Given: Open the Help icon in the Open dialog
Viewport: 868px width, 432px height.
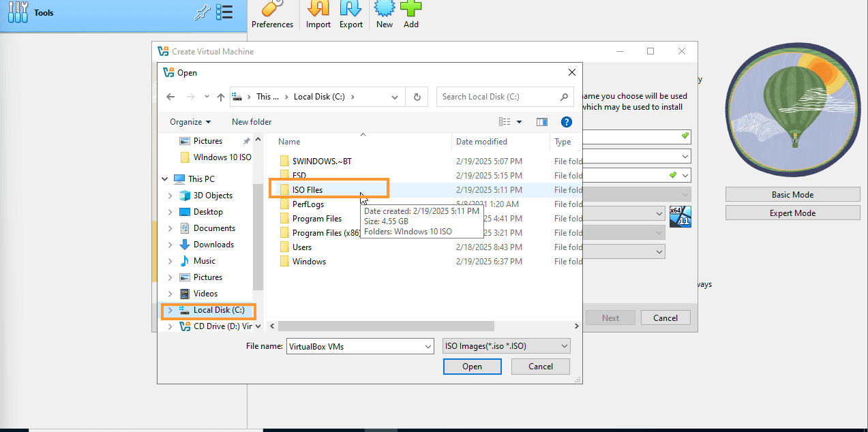Looking at the screenshot, I should point(566,122).
